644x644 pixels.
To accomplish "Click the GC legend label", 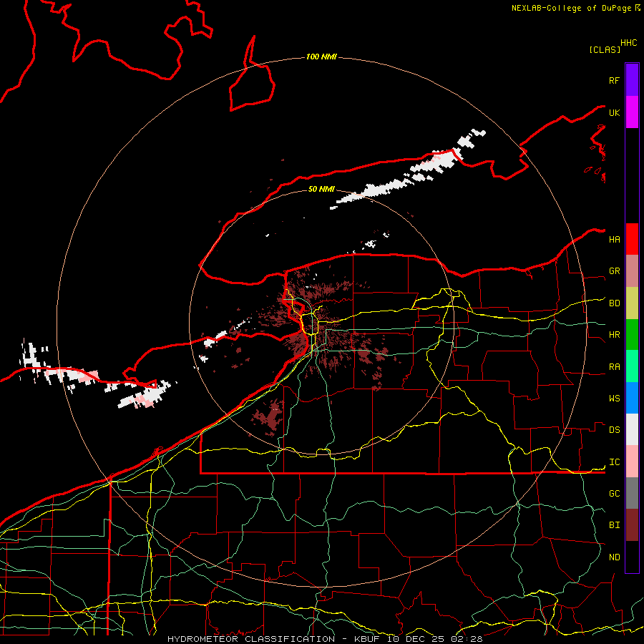I will point(614,494).
